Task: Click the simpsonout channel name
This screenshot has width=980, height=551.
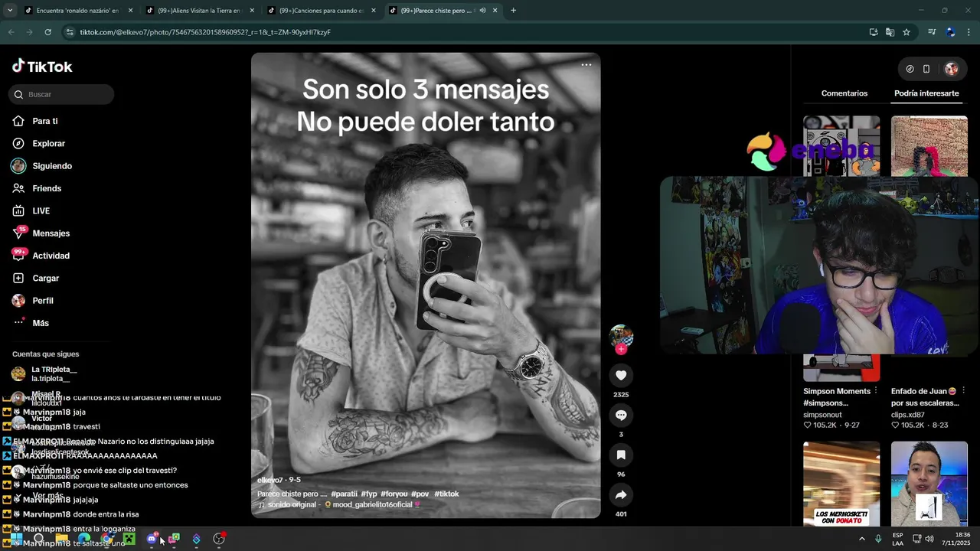Action: [822, 415]
